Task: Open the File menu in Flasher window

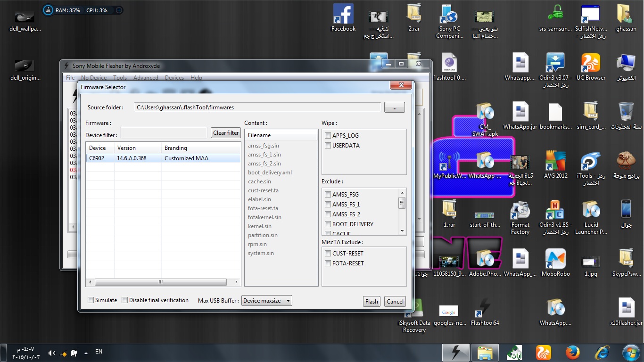Action: tap(70, 78)
